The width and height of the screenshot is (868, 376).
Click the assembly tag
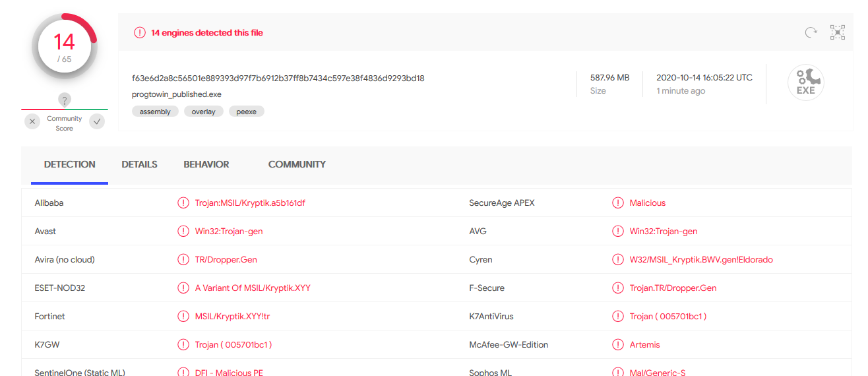point(155,111)
